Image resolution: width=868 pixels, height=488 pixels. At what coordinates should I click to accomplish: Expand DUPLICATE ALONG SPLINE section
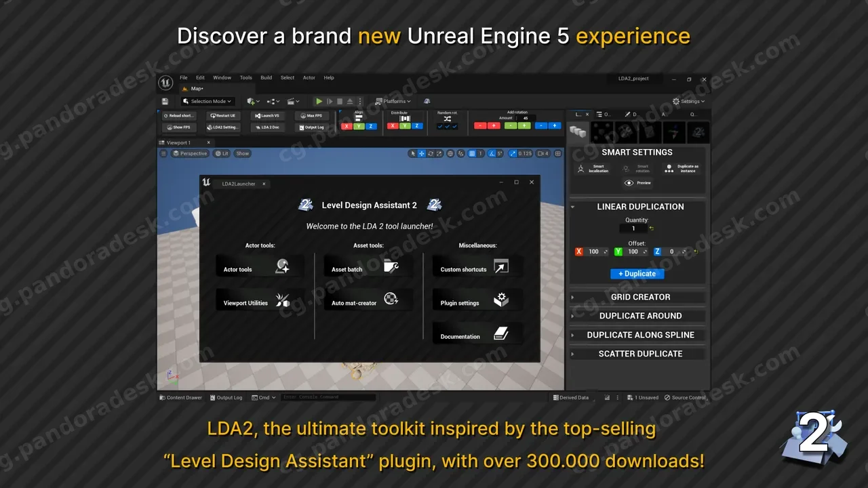[637, 335]
